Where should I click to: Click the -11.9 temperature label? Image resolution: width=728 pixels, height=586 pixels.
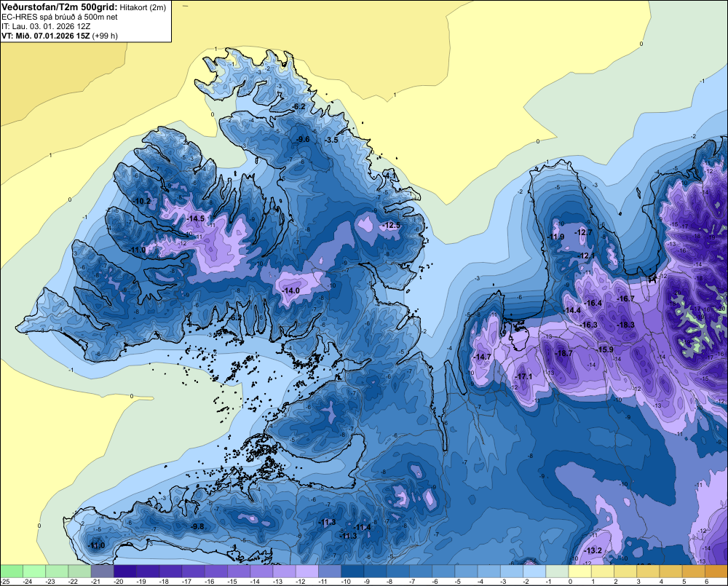pos(555,237)
